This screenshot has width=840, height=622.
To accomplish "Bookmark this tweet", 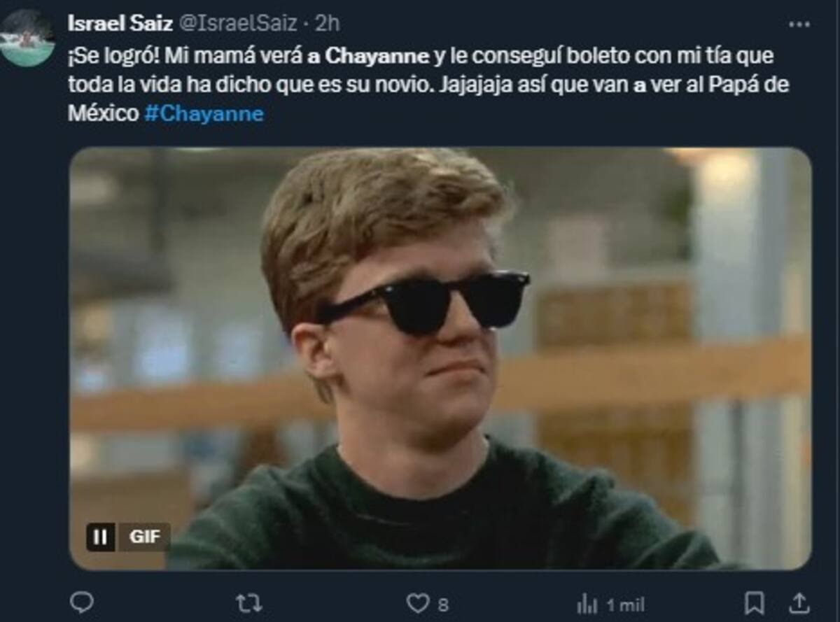I will click(x=754, y=602).
